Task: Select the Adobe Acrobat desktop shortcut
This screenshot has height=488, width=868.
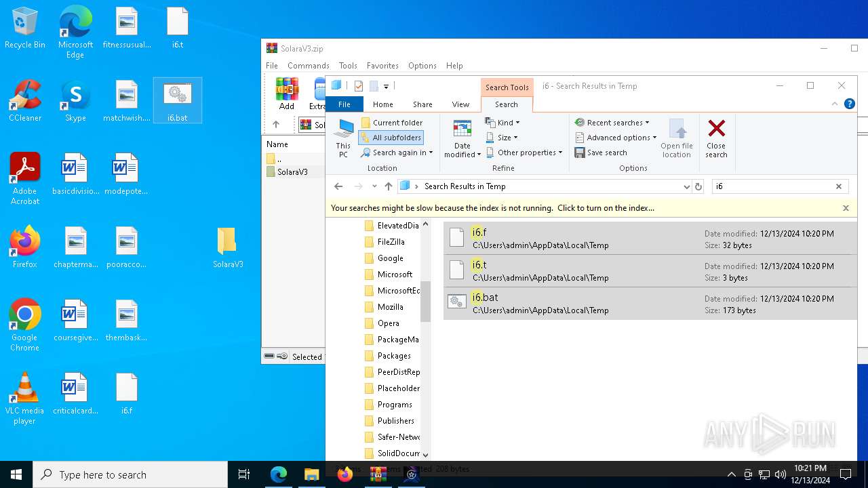Action: point(25,179)
